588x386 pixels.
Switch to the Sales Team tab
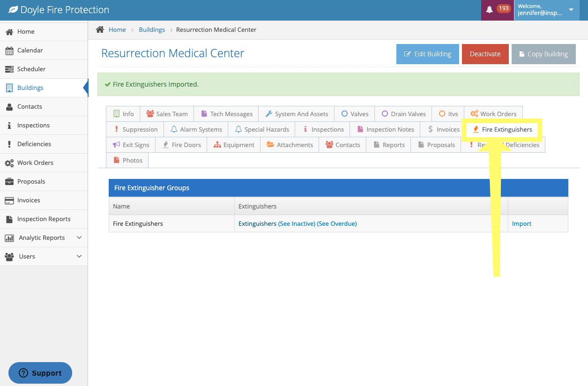tap(167, 114)
